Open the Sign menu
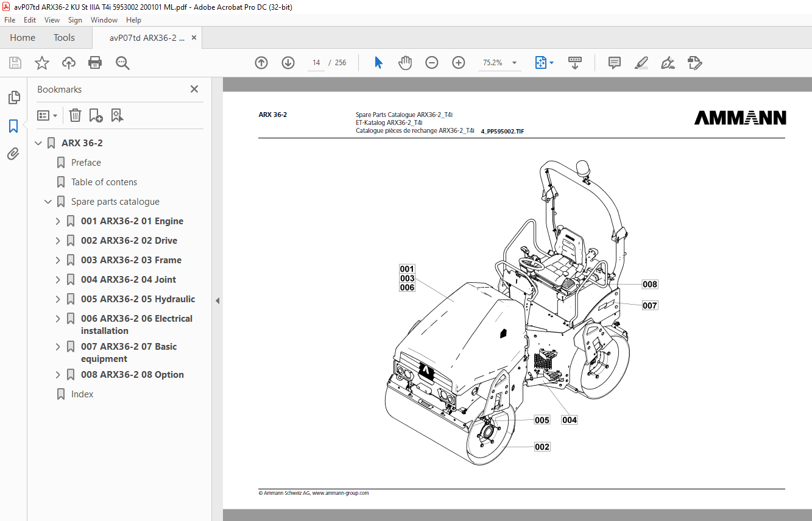The height and width of the screenshot is (521, 812). point(75,20)
